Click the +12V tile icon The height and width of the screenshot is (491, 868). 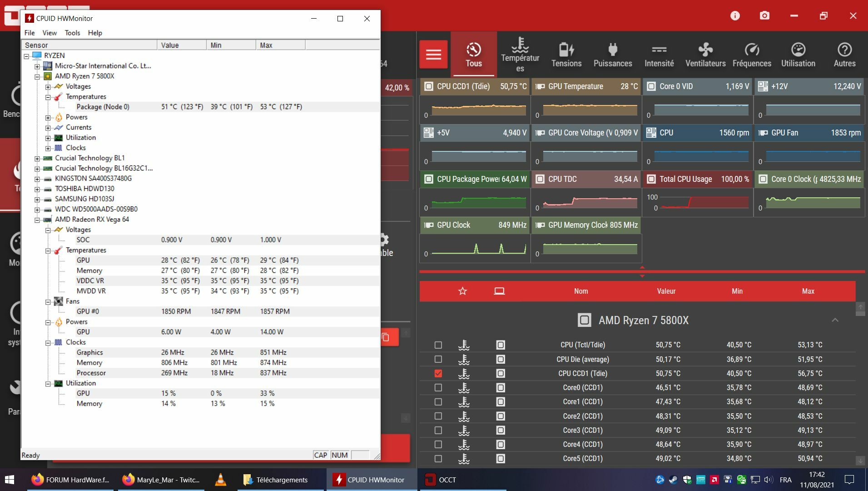[x=763, y=86]
